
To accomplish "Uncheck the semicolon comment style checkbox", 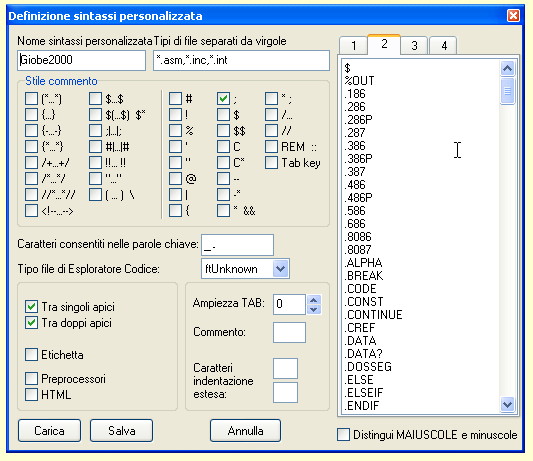I will coord(223,99).
